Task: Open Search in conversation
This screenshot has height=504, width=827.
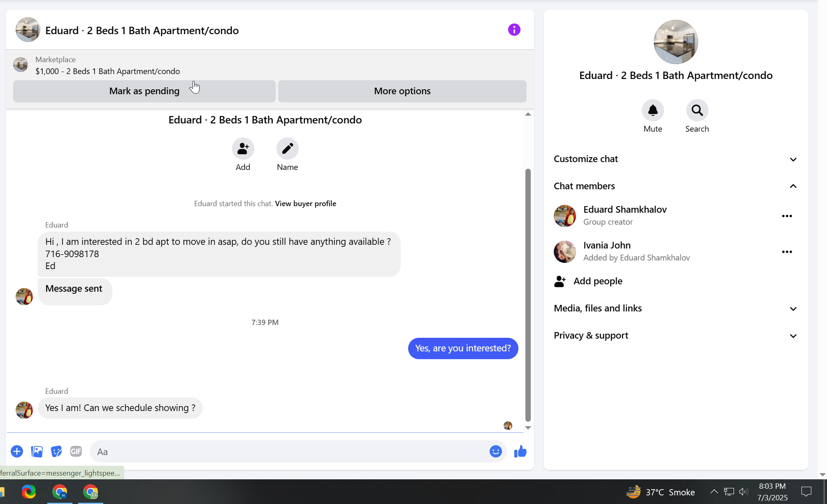Action: [697, 110]
